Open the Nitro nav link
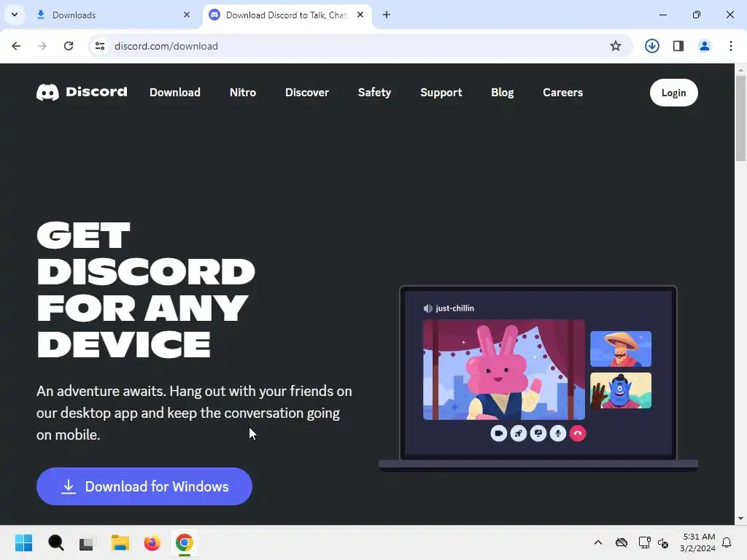 242,93
